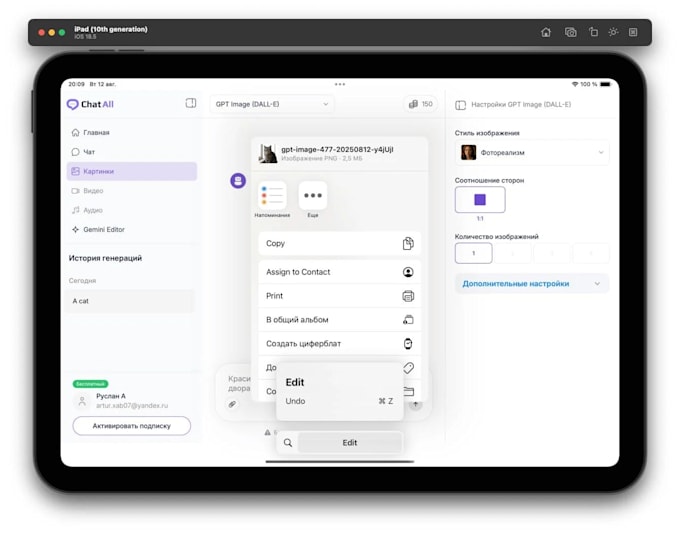Viewport: 680px width, 537px height.
Task: Open Чат in the sidebar
Action: [x=132, y=152]
